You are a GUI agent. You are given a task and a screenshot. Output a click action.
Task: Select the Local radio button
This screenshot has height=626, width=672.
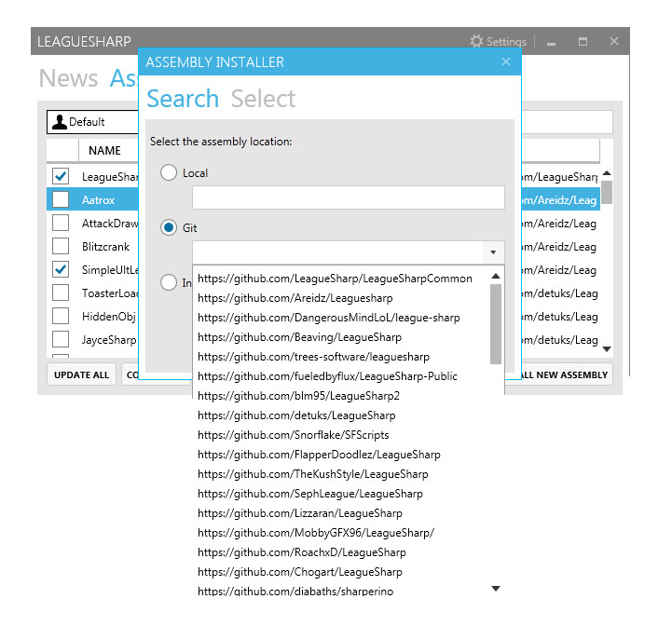[169, 172]
